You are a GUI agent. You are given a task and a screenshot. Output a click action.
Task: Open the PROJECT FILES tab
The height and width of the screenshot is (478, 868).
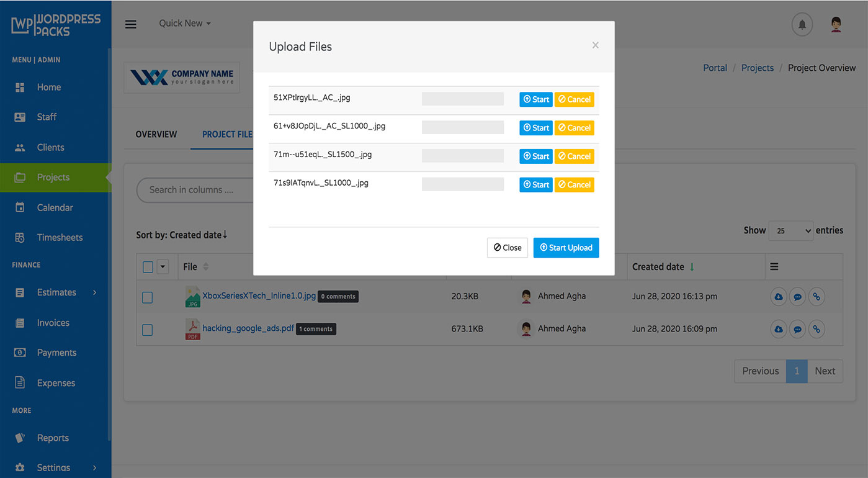tap(228, 134)
